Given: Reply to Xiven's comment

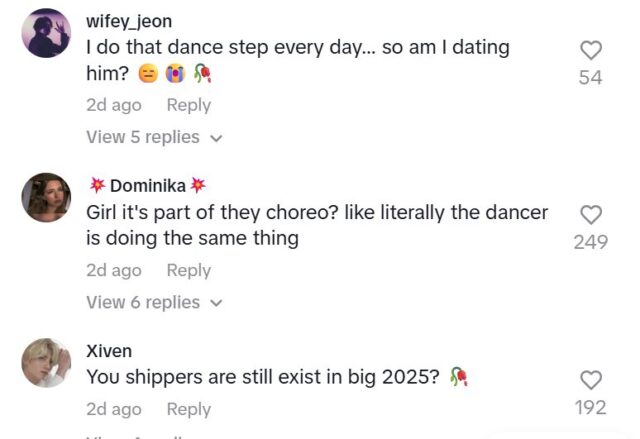Looking at the screenshot, I should click(188, 409).
